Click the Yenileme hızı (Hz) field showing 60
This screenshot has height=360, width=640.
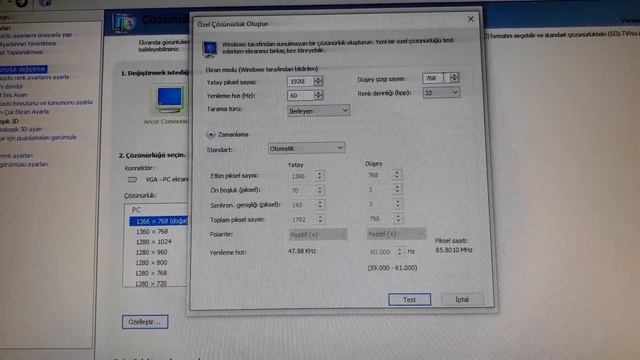coord(300,96)
